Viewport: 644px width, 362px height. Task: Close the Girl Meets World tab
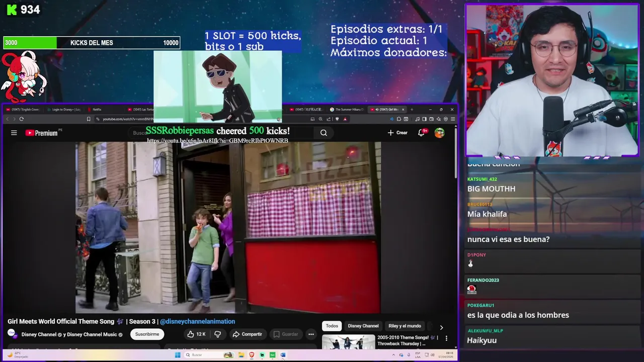(x=403, y=109)
